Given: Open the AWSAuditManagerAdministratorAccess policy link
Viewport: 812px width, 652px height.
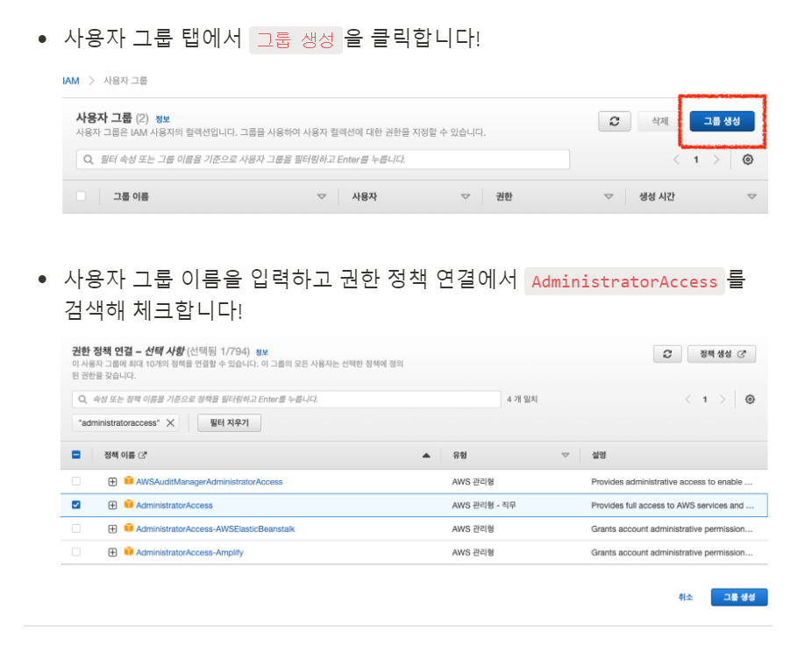Looking at the screenshot, I should point(210,482).
